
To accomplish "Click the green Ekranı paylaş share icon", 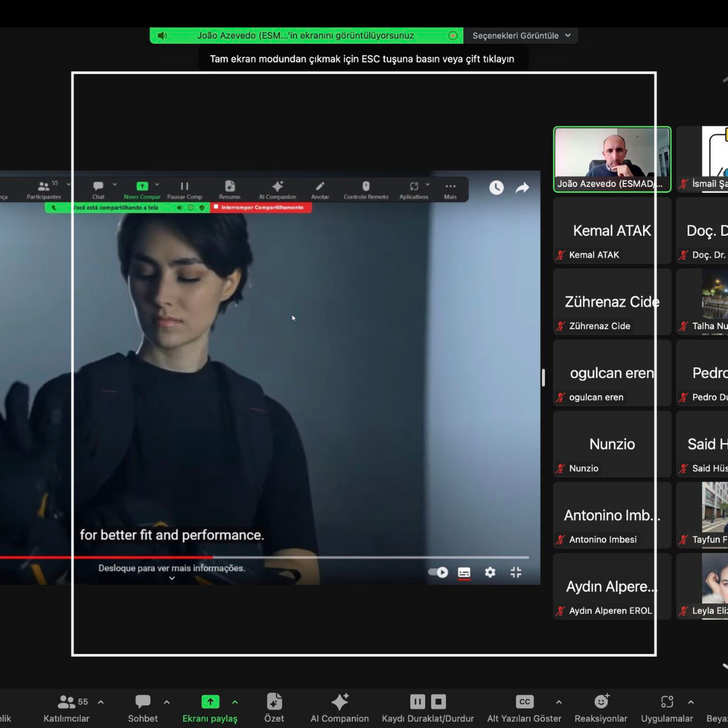I will pyautogui.click(x=210, y=702).
